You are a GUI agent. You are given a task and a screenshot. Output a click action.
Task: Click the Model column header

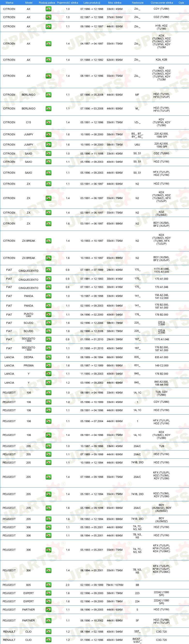[x=29, y=3]
